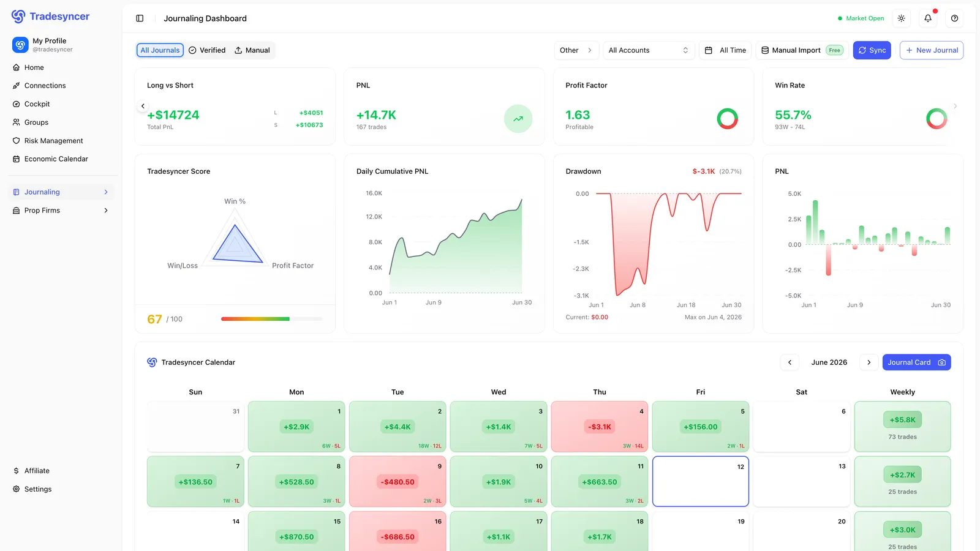Click the +$5.8K weekly summary card
The width and height of the screenshot is (980, 551).
tap(903, 426)
